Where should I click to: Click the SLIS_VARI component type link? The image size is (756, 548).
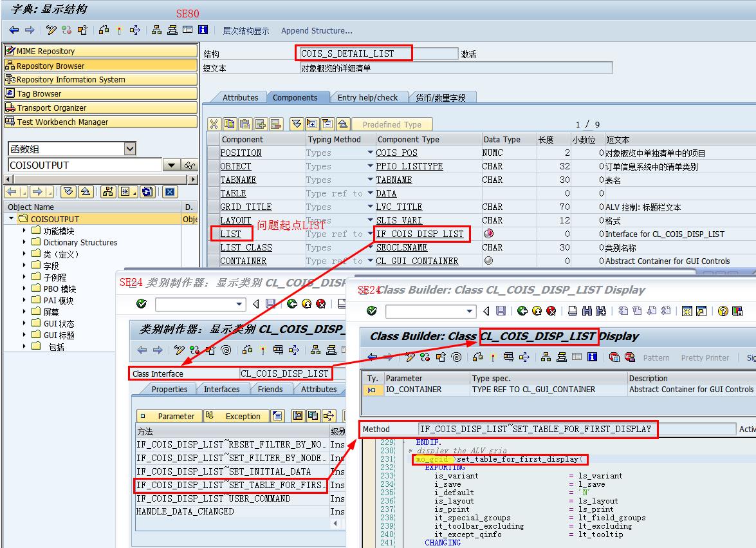[x=399, y=220]
